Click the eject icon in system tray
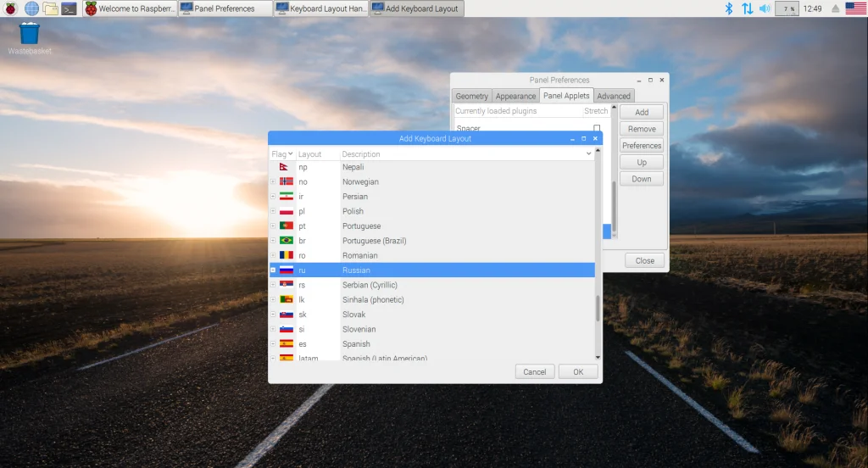This screenshot has height=468, width=868. (835, 8)
